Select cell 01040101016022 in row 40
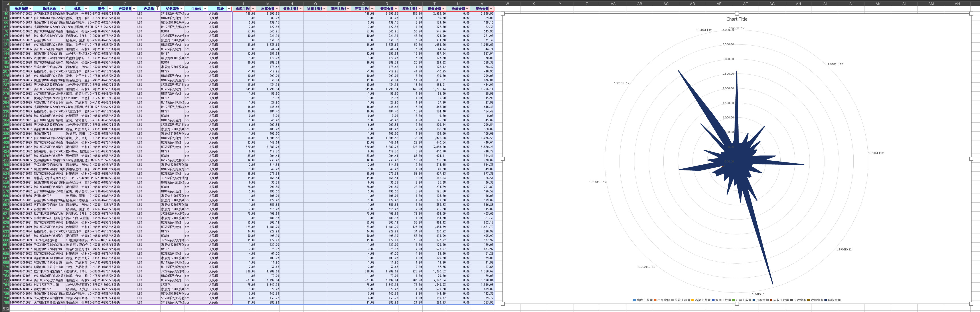 click(x=21, y=13)
